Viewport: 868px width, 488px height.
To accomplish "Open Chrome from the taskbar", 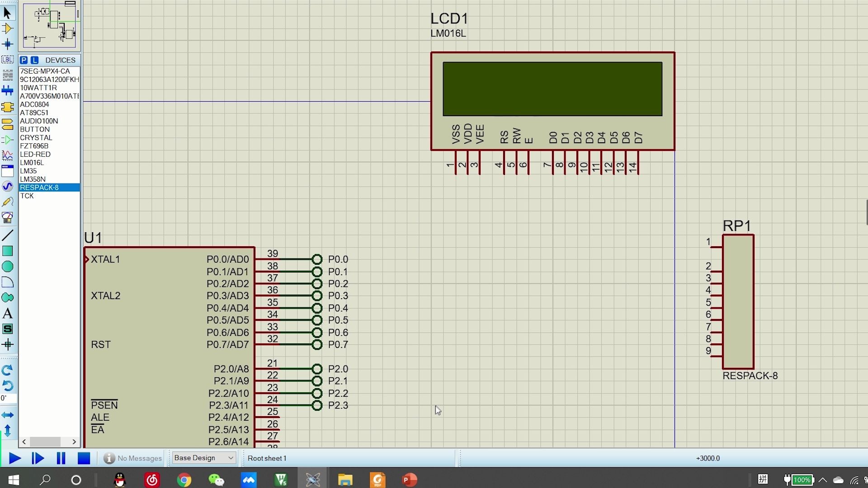I will click(x=184, y=480).
